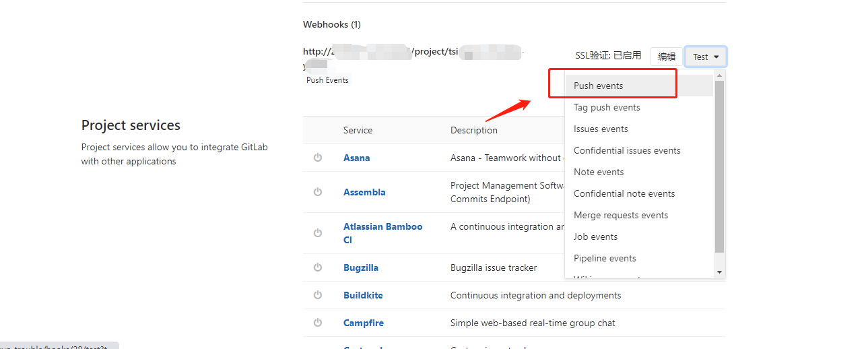This screenshot has height=349, width=868.
Task: Select Tag push events menu item
Action: pyautogui.click(x=638, y=107)
